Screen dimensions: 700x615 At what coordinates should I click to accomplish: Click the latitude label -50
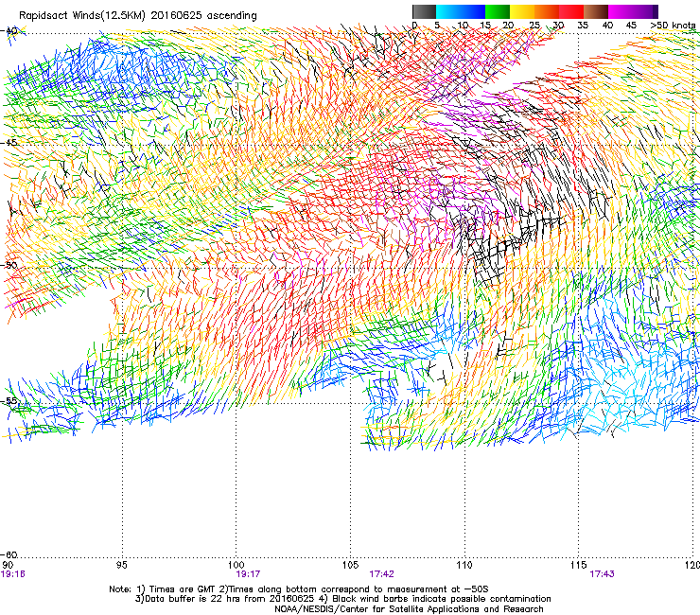[9, 265]
